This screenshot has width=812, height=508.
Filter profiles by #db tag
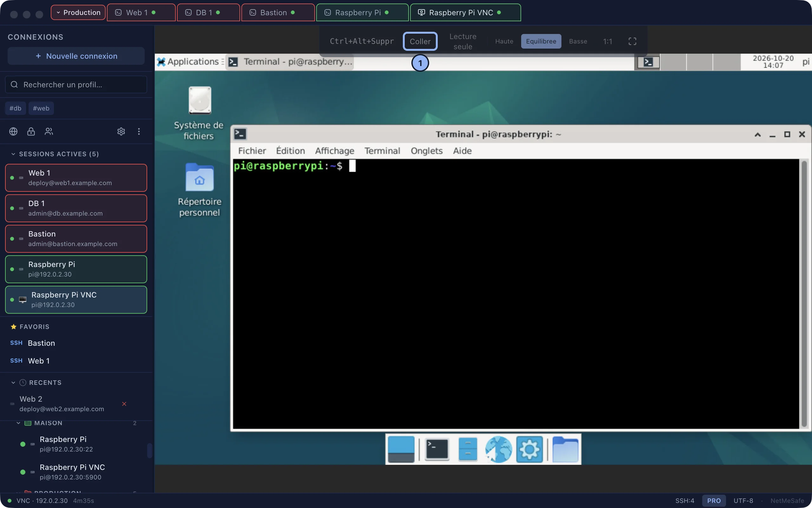pyautogui.click(x=16, y=108)
